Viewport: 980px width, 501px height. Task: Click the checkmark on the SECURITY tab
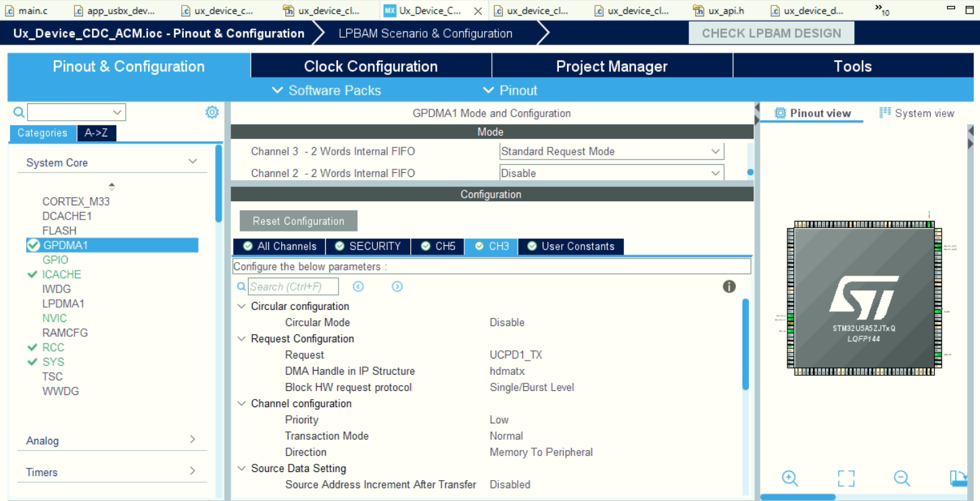[339, 246]
